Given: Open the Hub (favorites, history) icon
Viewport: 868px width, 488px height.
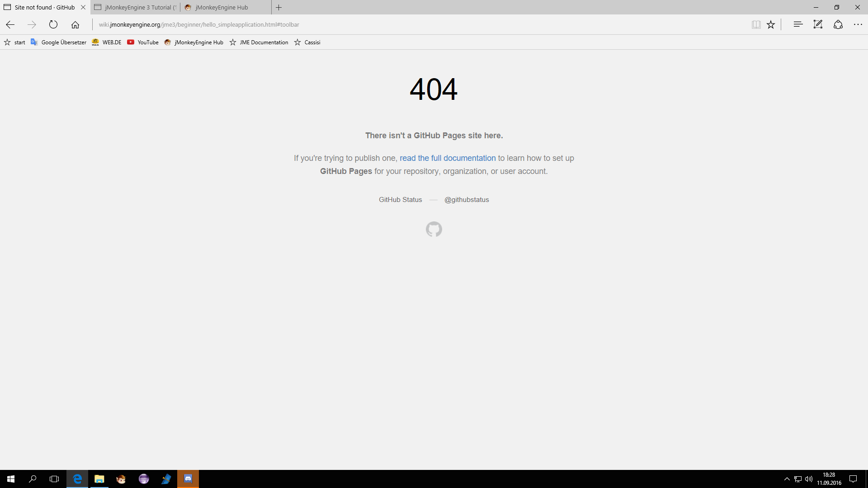Looking at the screenshot, I should [x=798, y=24].
